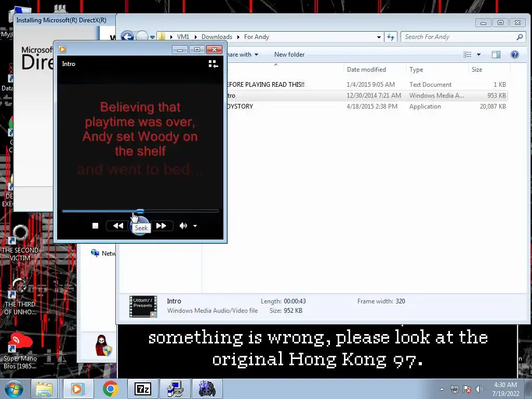Open the Share with menu

click(x=243, y=54)
